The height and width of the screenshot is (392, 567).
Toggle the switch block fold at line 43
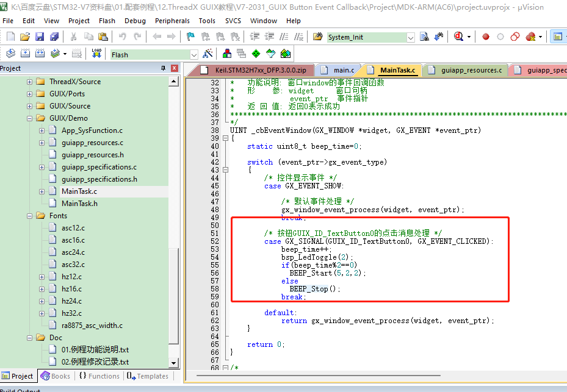point(225,170)
